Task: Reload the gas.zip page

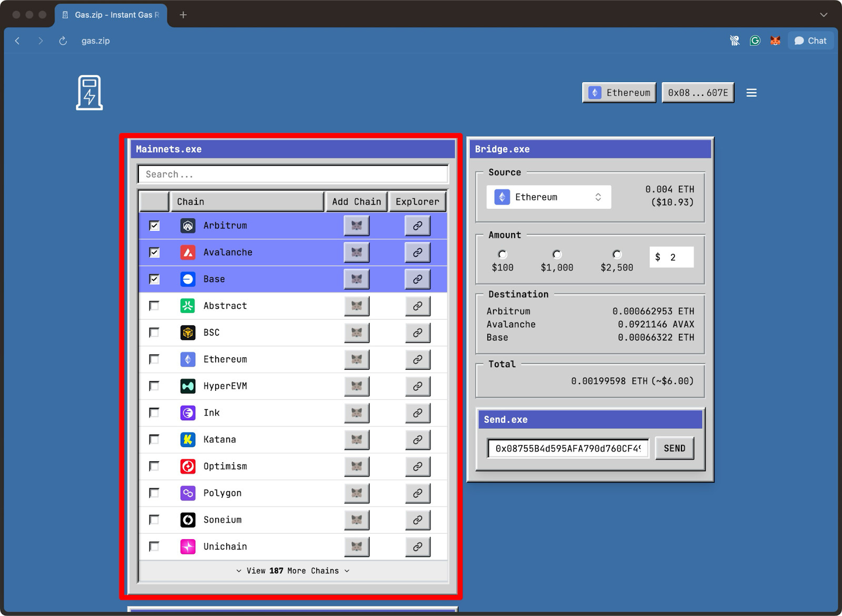Action: [x=63, y=41]
